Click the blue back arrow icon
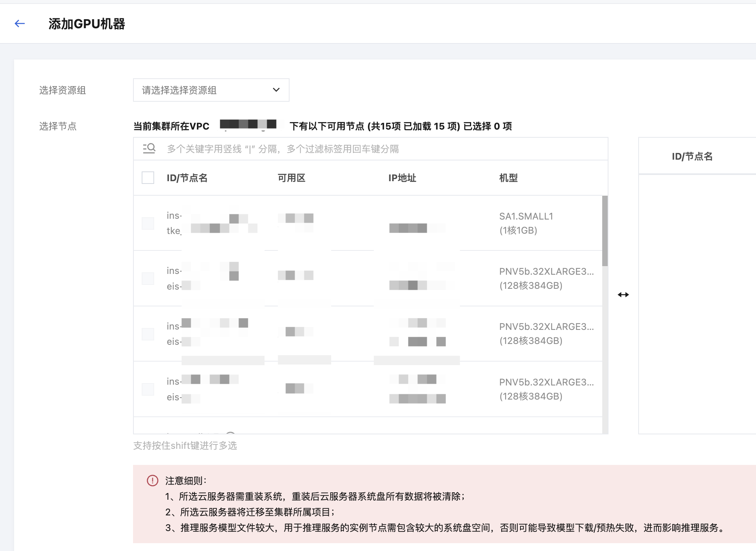 tap(20, 24)
